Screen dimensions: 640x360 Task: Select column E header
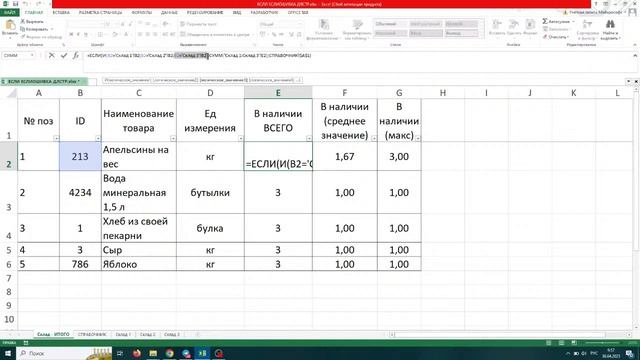point(278,93)
